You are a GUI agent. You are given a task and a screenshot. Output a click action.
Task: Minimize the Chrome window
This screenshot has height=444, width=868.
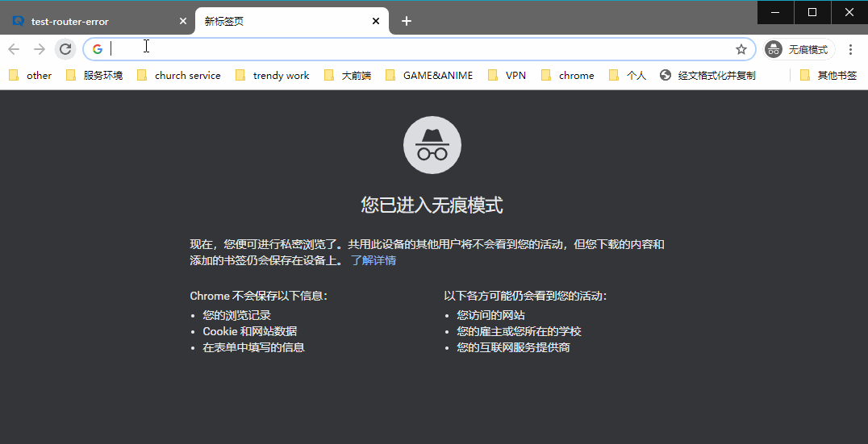click(775, 12)
